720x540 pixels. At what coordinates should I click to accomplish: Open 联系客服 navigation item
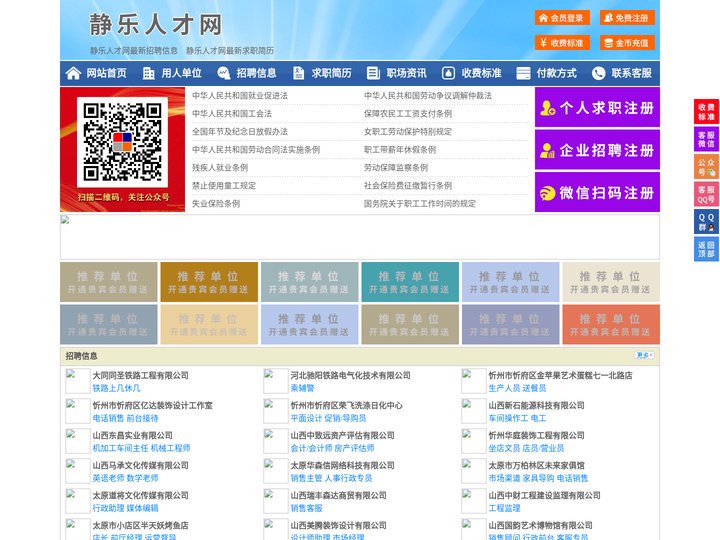point(631,73)
